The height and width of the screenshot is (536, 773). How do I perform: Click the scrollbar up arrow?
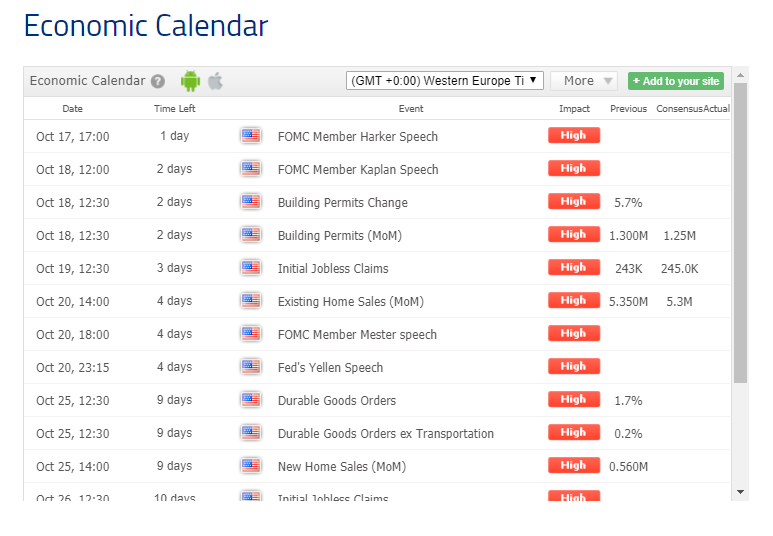(740, 75)
